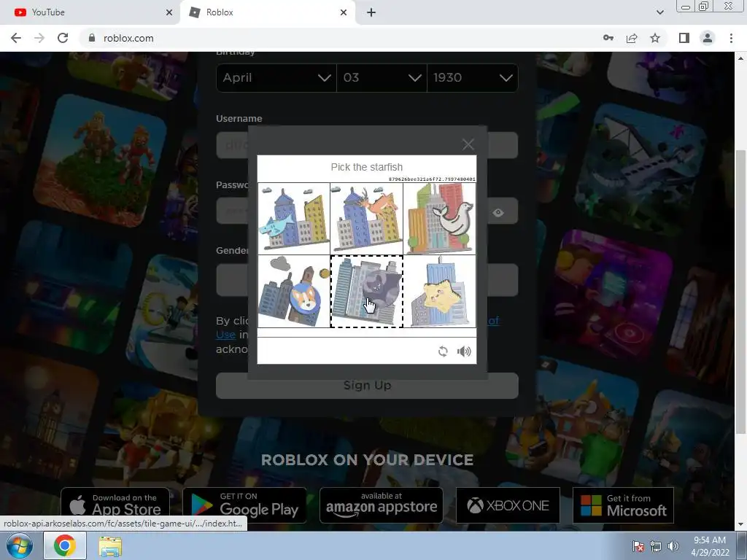This screenshot has height=560, width=747.
Task: Restart the captcha challenge with refresh icon
Action: click(443, 351)
